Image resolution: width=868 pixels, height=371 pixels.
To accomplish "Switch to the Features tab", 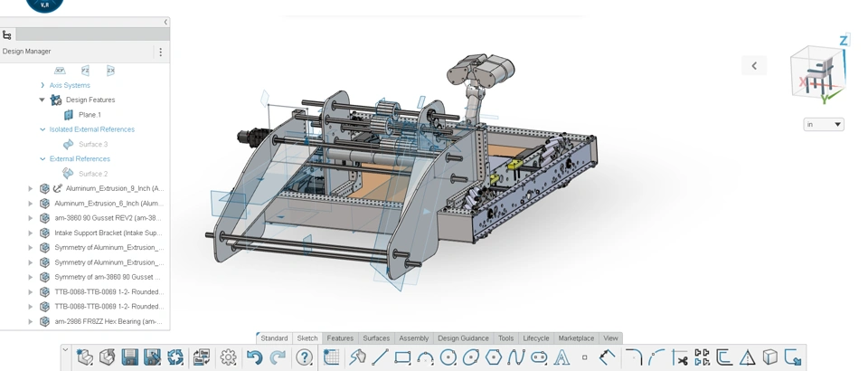I will (x=340, y=338).
